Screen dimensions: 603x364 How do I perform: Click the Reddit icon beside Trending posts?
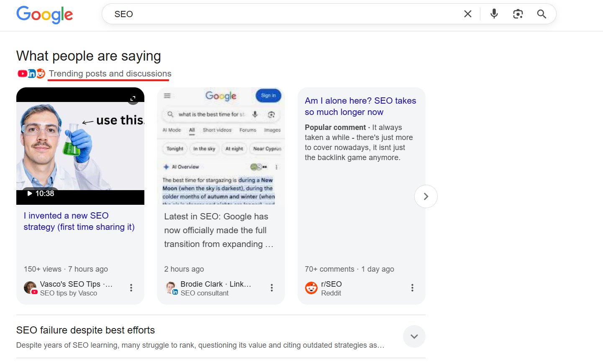click(x=41, y=73)
